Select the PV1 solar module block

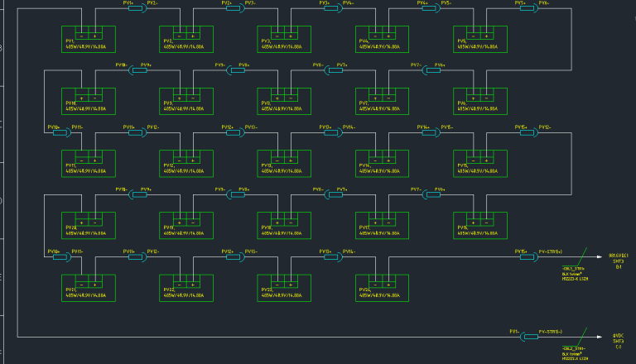click(89, 40)
